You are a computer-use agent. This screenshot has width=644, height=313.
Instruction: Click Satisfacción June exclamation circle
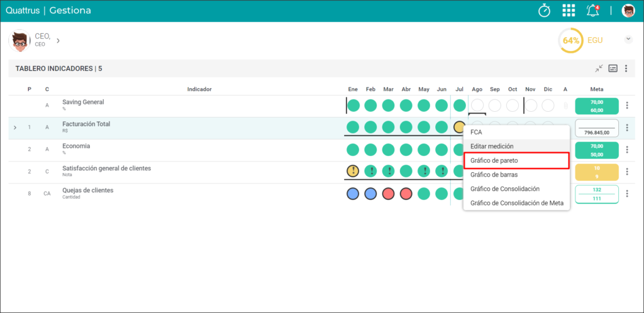[441, 171]
